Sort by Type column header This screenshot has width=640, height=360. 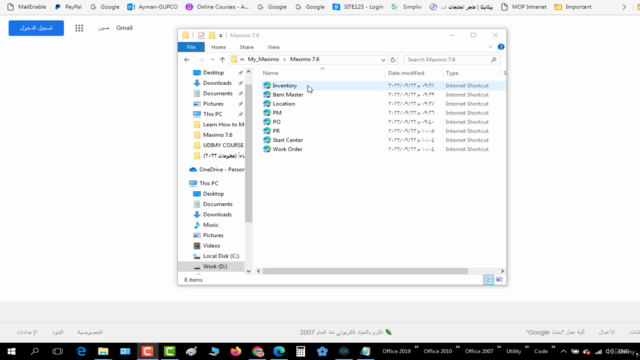pos(452,73)
